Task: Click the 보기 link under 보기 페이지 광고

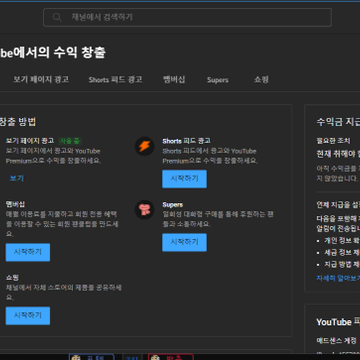Action: pos(17,178)
